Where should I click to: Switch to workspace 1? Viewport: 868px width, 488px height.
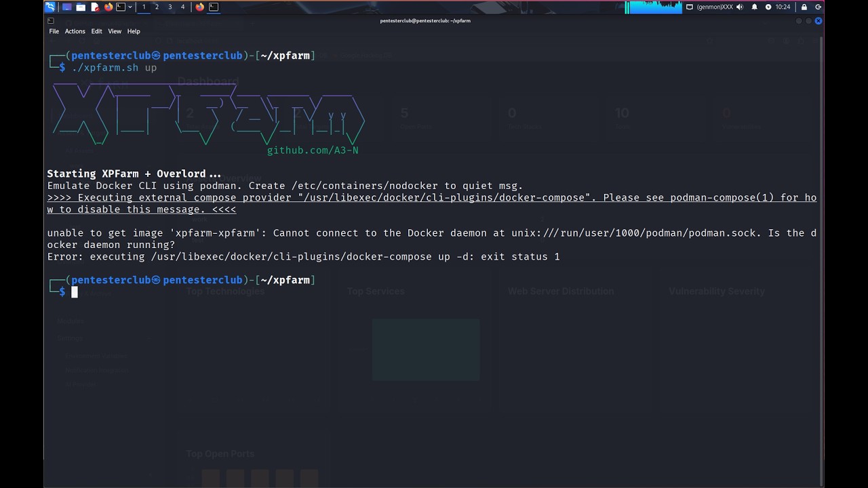point(144,7)
